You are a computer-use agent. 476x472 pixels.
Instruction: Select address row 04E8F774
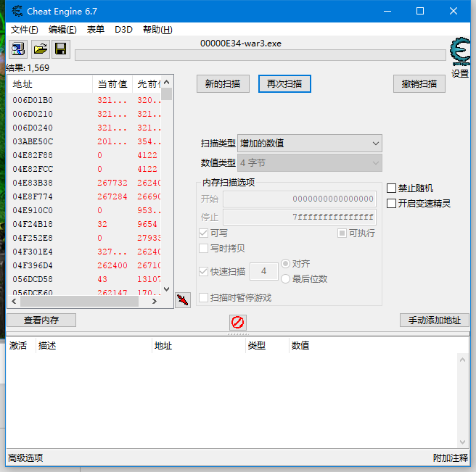[x=84, y=196]
